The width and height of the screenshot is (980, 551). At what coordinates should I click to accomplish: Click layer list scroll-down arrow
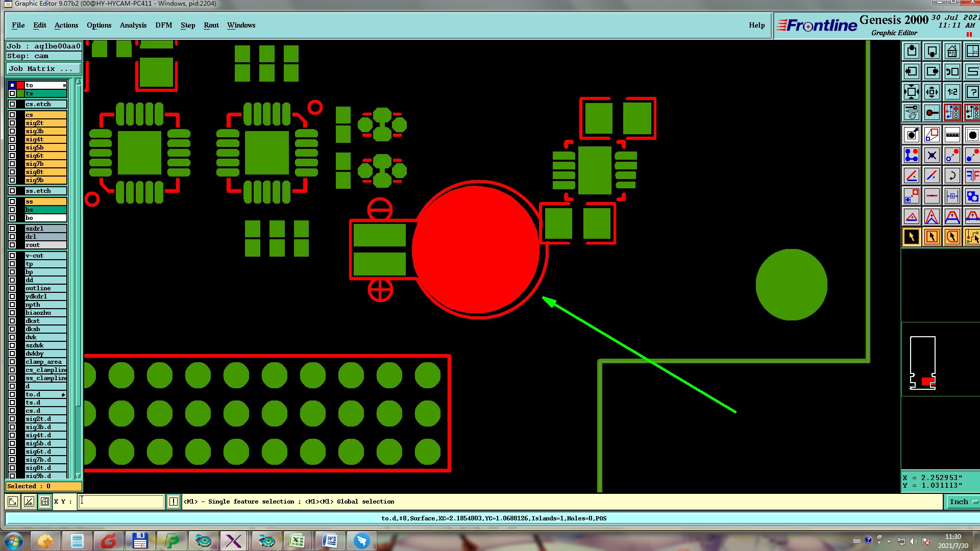(x=78, y=475)
